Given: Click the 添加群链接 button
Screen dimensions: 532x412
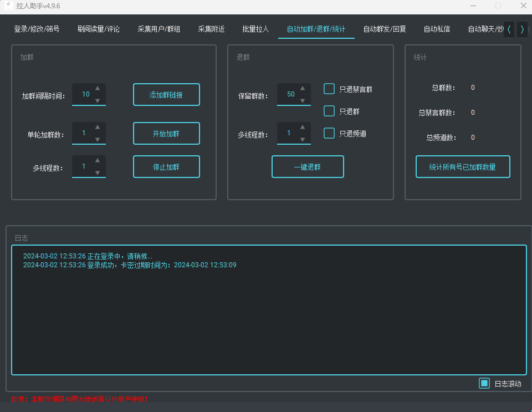Looking at the screenshot, I should coord(166,95).
